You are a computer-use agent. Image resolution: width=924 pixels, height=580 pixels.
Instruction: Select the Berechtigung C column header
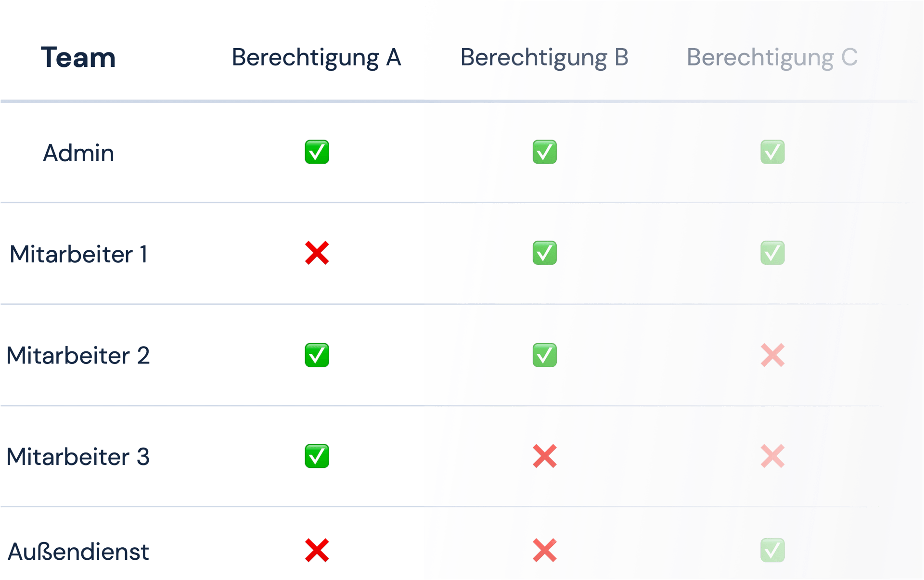[772, 58]
